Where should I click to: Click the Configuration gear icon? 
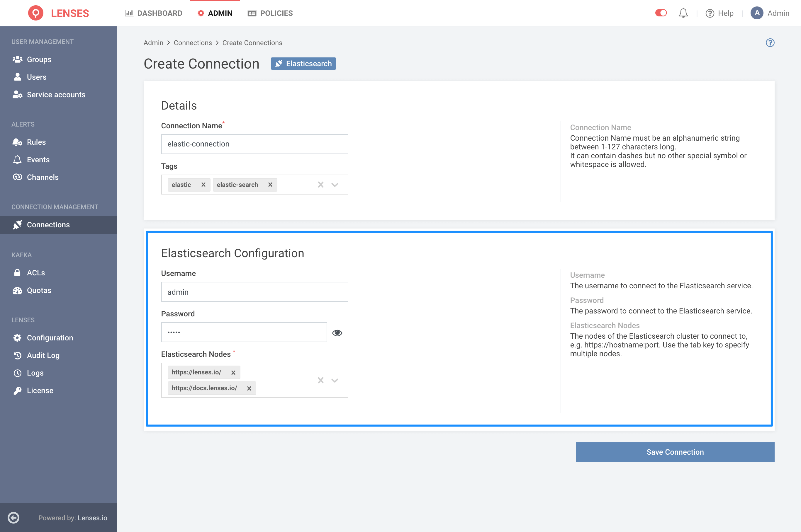coord(17,337)
